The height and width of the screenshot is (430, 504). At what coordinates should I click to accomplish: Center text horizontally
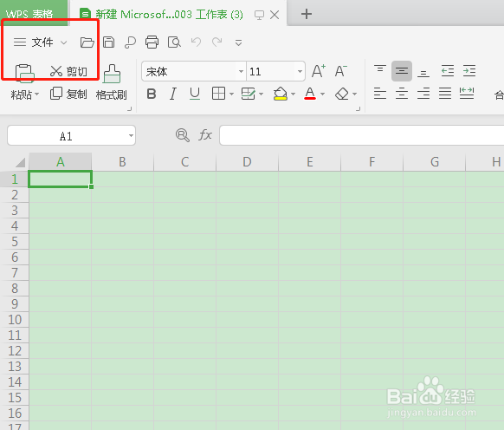tap(402, 94)
